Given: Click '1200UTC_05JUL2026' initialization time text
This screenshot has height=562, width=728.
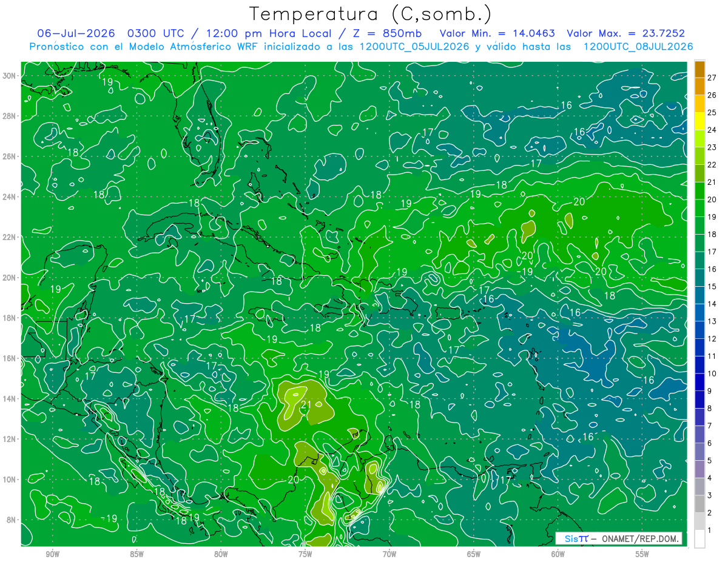Looking at the screenshot, I should [414, 46].
